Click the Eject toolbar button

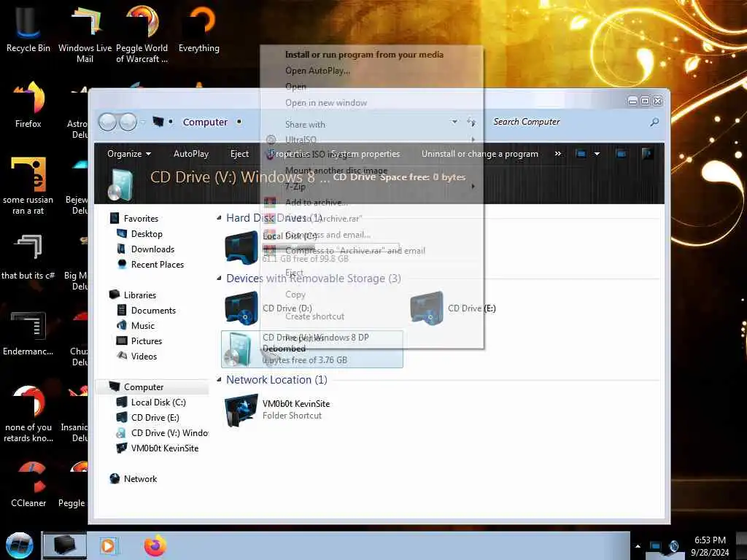pos(239,154)
